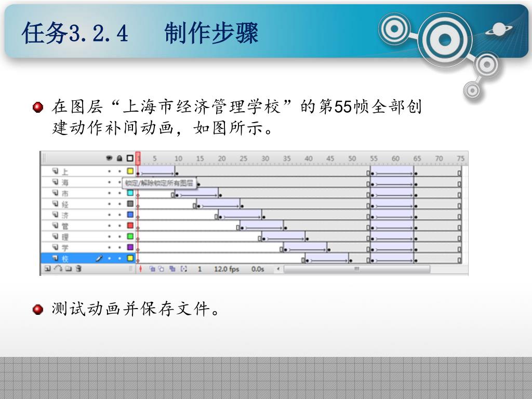
Task: Click the center frame icon in timeline footer
Action: point(140,269)
